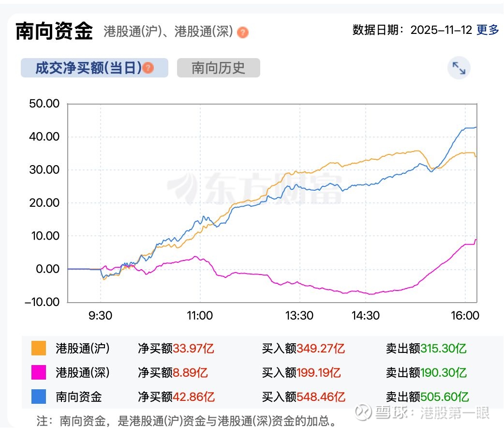Toggle the 南向资金 legend label
Image resolution: width=504 pixels, height=428 pixels.
(x=79, y=397)
